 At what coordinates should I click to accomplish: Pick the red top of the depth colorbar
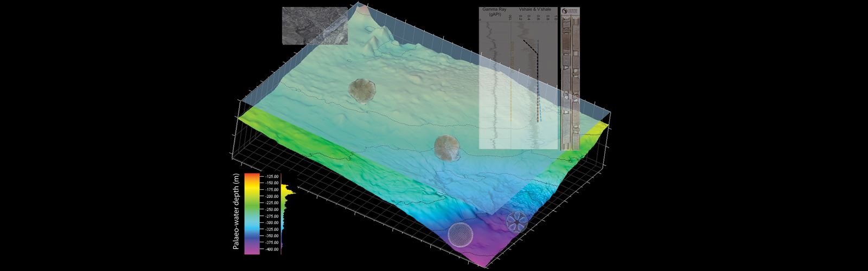coord(253,176)
